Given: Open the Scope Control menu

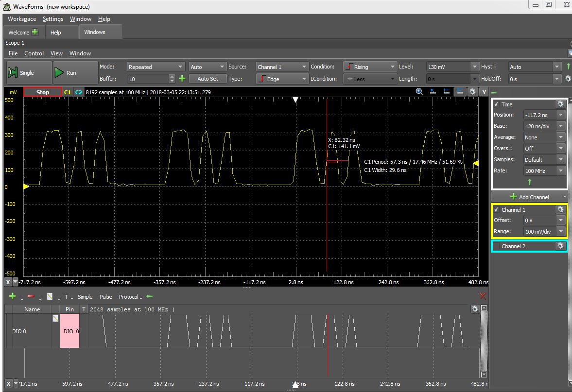Looking at the screenshot, I should tap(34, 53).
